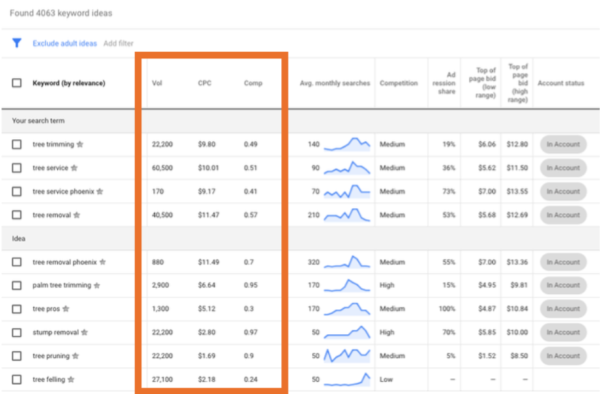Check the tree trimming row checkbox
This screenshot has width=600, height=394.
[16, 144]
